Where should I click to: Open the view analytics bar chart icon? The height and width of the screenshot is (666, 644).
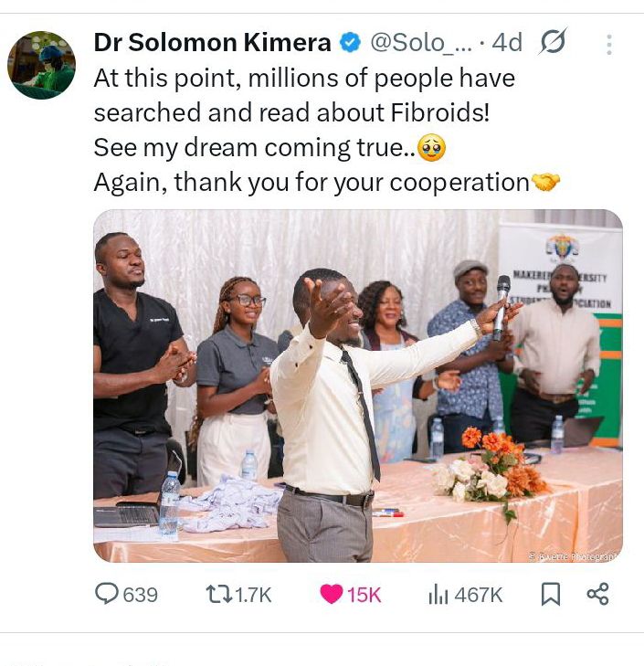(438, 595)
